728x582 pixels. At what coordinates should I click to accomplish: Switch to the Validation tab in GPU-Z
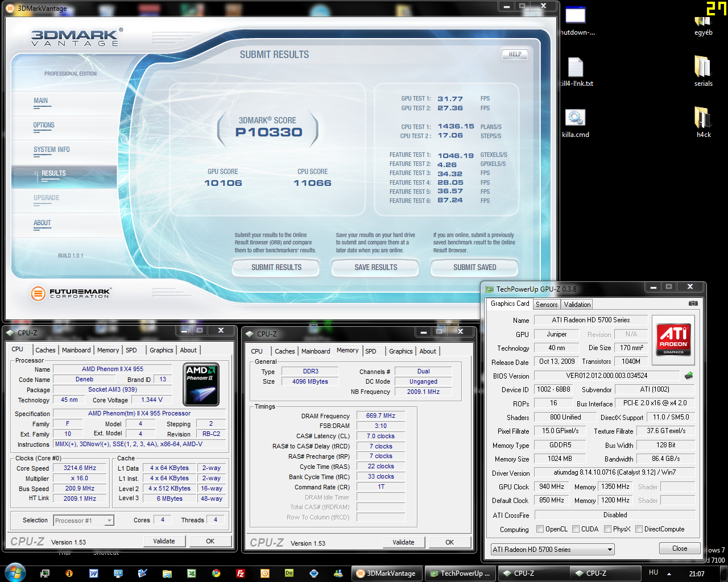[577, 305]
